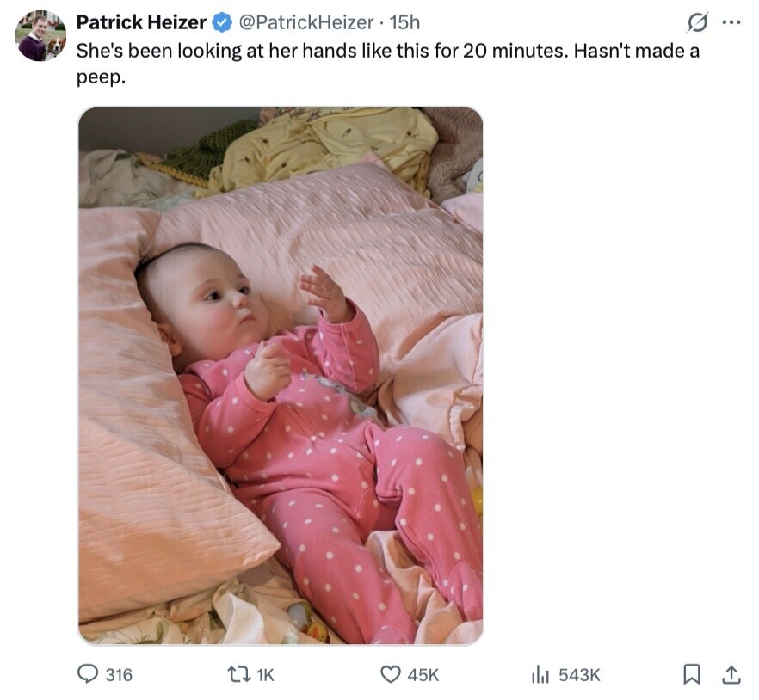
Task: Click the 45K likes count
Action: coord(423,675)
